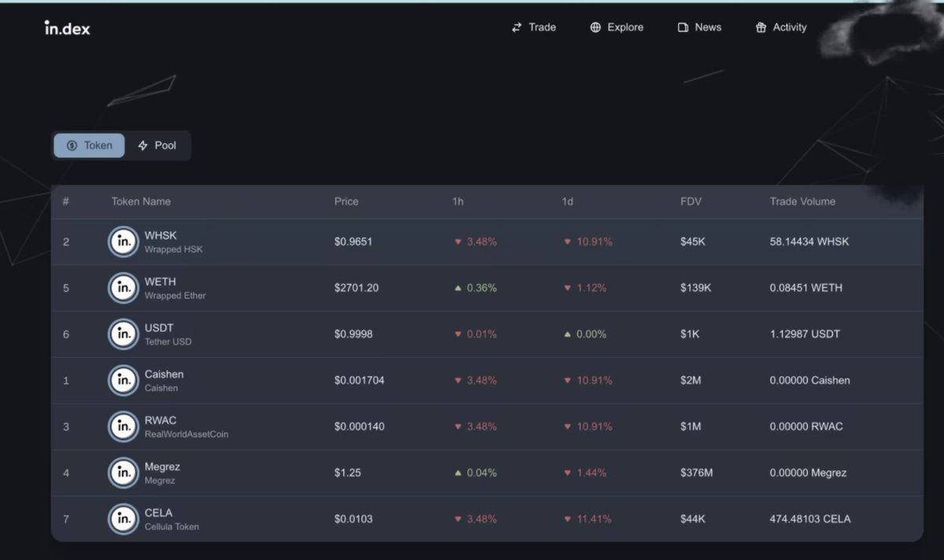
Task: Click WETH 1h change 0.36%
Action: [x=476, y=288]
